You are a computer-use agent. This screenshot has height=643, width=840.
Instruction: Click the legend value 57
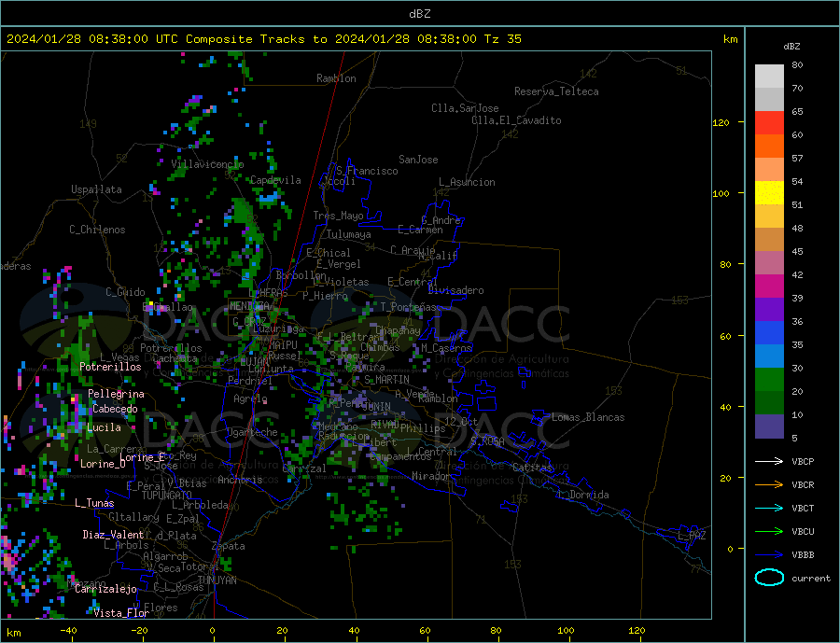click(797, 158)
